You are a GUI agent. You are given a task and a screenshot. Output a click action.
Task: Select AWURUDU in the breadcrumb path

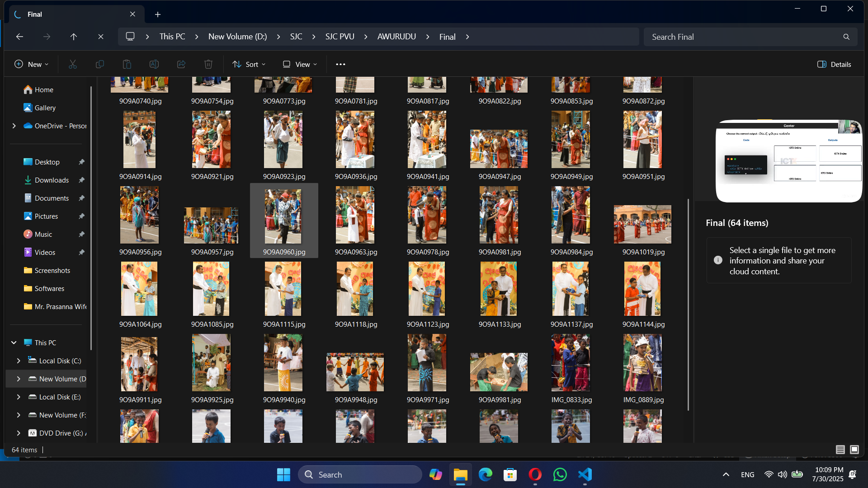[x=396, y=37]
